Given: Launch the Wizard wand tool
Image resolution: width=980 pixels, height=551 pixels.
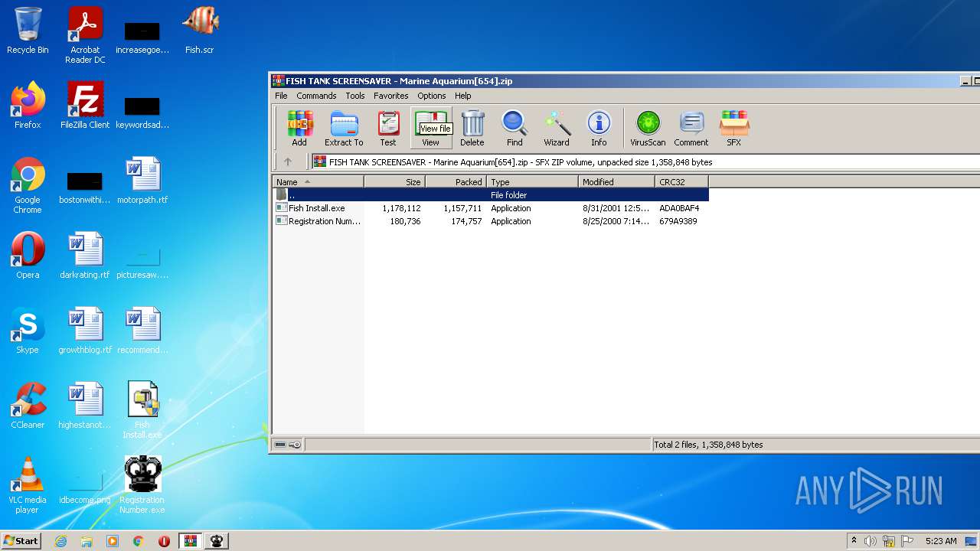Looking at the screenshot, I should point(557,127).
